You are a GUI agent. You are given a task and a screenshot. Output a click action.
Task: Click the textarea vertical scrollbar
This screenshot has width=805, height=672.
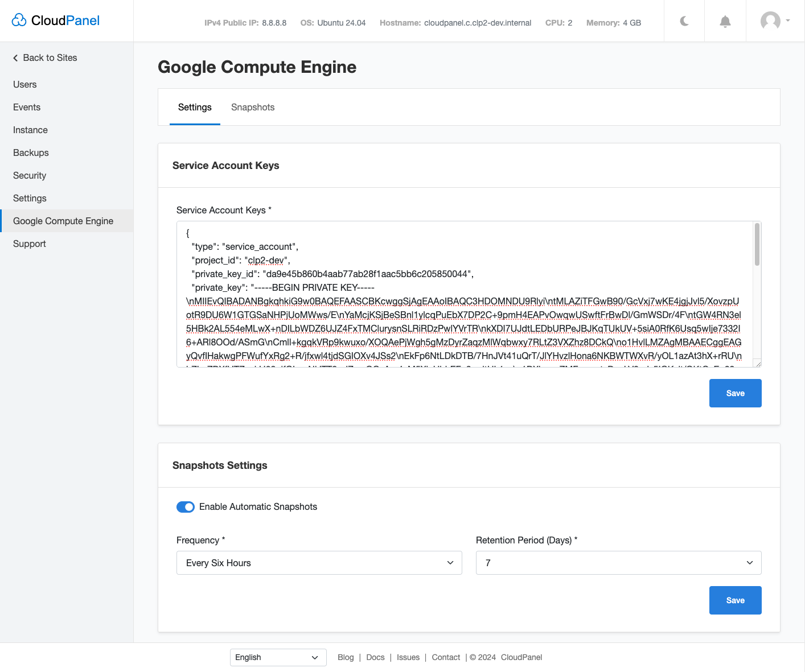757,245
